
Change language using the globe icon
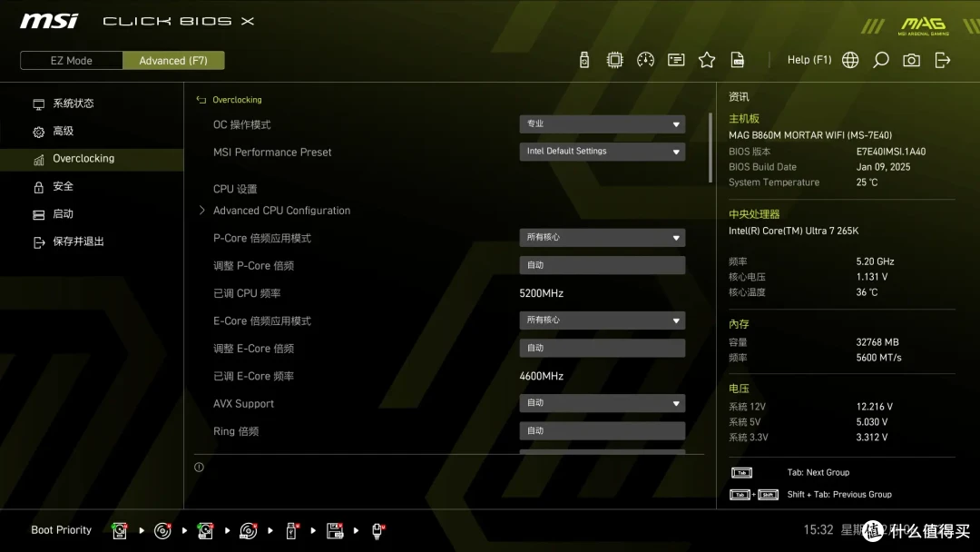pos(850,60)
